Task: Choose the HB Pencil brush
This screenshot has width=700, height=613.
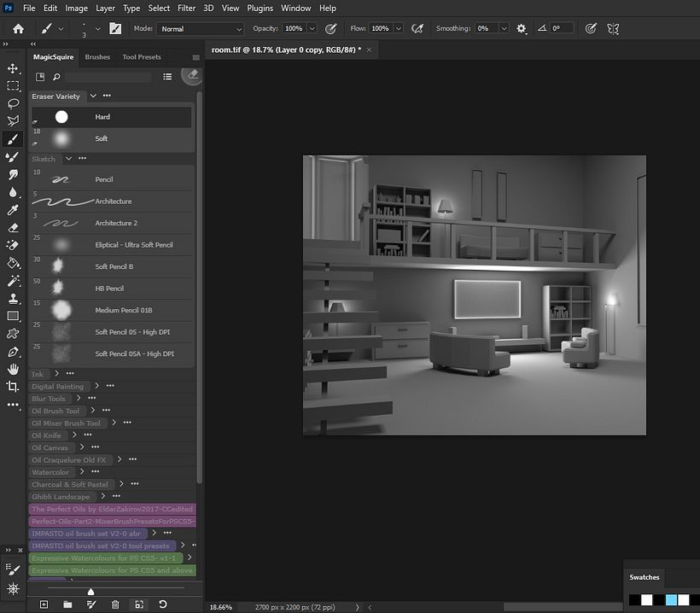Action: coord(112,289)
